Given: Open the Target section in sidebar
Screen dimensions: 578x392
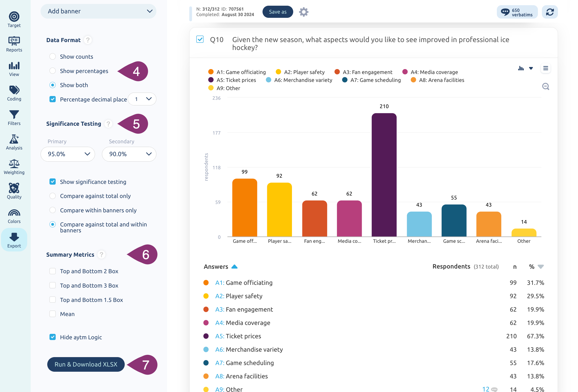Looking at the screenshot, I should pyautogui.click(x=14, y=19).
